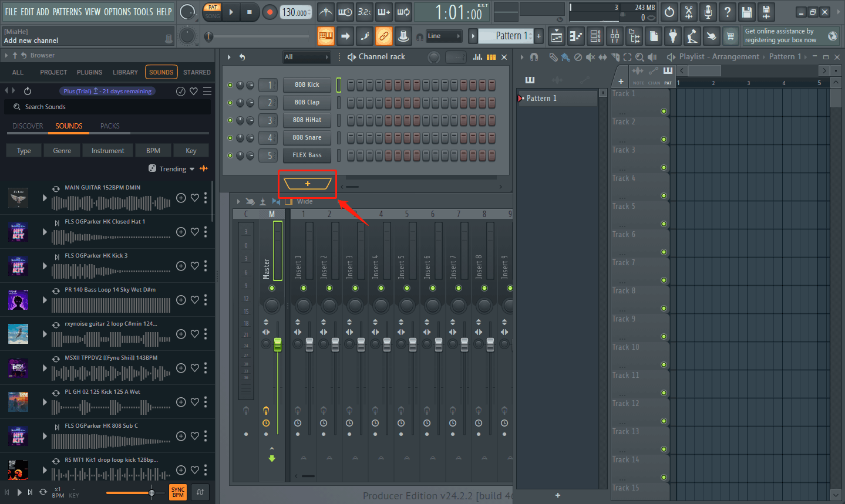The height and width of the screenshot is (504, 845).
Task: Mute Track 5 in the Playlist
Action: pyautogui.click(x=664, y=224)
